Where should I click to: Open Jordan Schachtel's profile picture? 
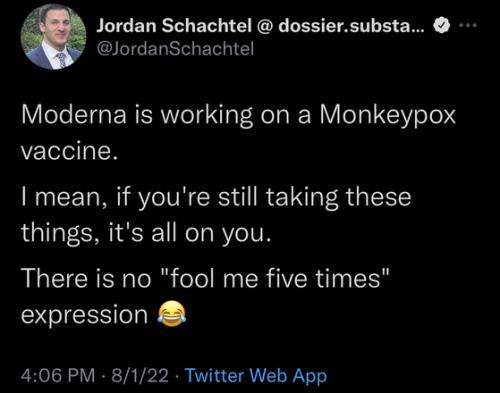click(x=53, y=37)
